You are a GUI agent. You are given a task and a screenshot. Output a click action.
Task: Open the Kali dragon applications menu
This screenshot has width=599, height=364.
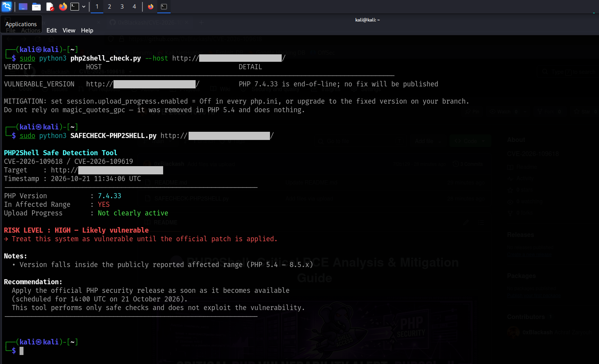click(x=7, y=7)
